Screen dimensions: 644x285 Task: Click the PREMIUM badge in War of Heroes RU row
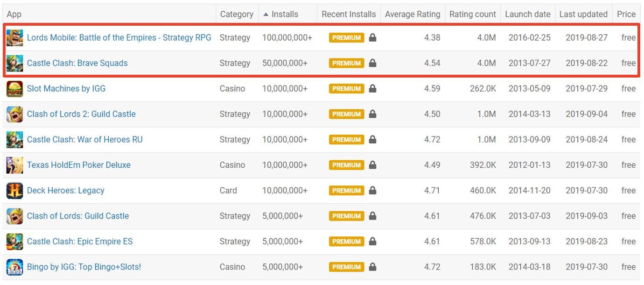tap(346, 139)
